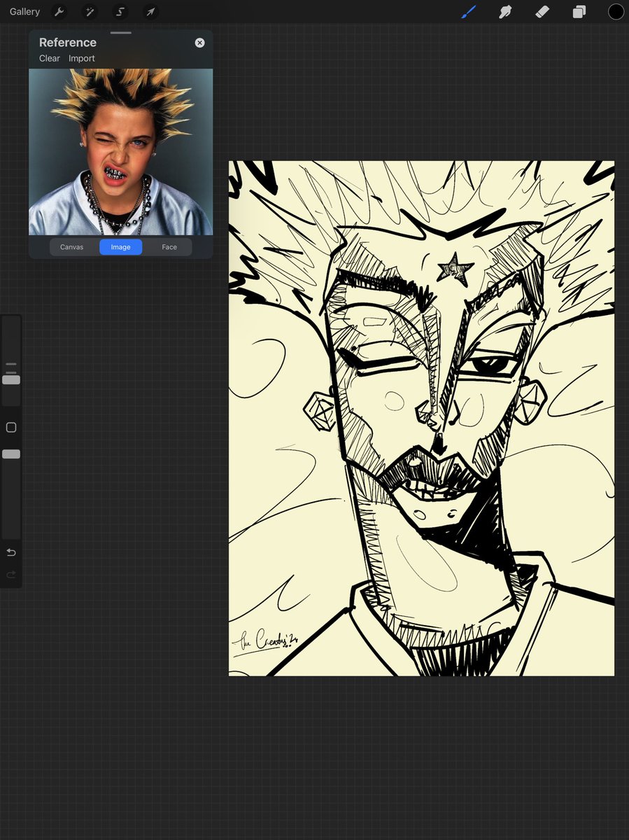Click the reference photo thumbnail

click(121, 152)
